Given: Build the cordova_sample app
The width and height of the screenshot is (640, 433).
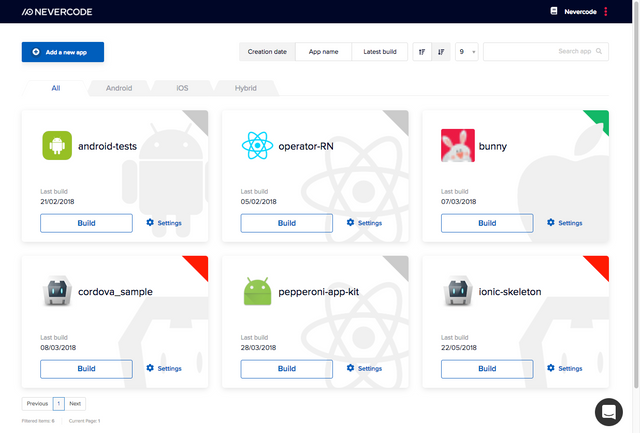Looking at the screenshot, I should pyautogui.click(x=87, y=369).
